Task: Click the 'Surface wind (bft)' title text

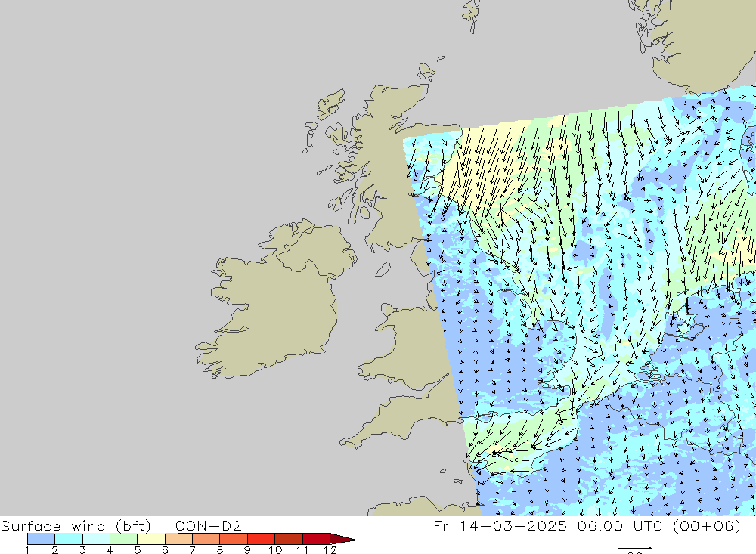Action: (76, 525)
